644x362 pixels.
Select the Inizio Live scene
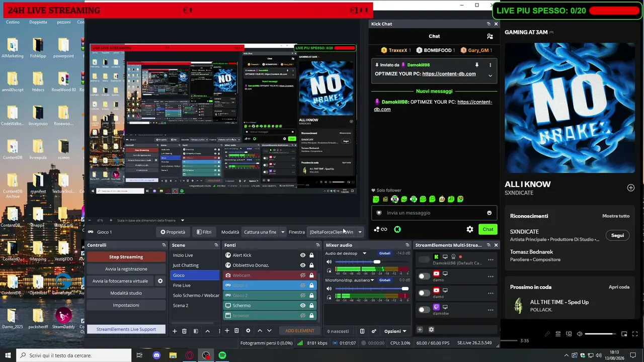pyautogui.click(x=194, y=255)
